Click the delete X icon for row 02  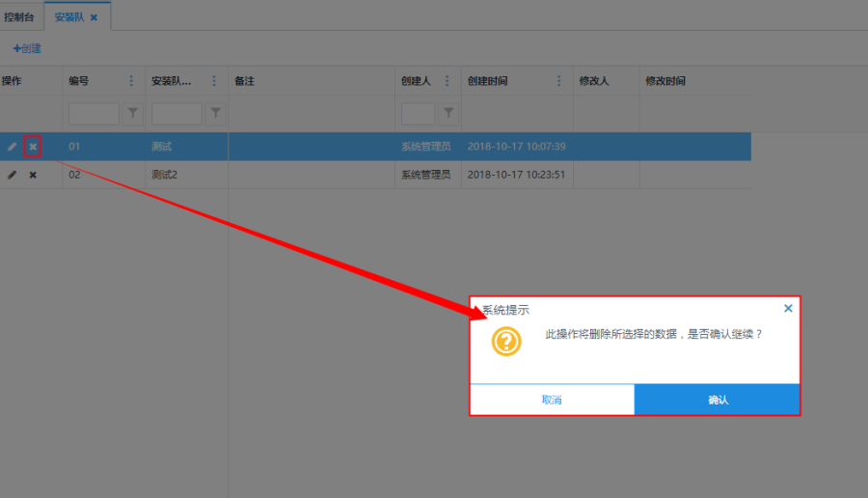[x=33, y=175]
